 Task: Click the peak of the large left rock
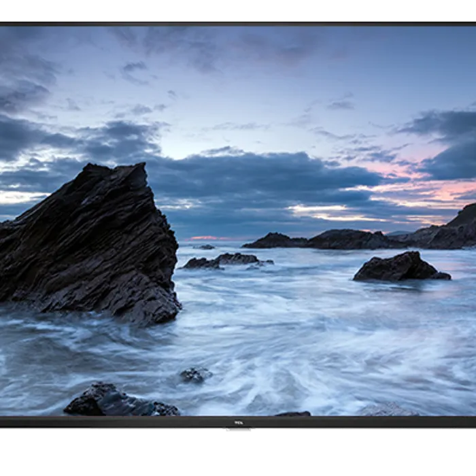(x=139, y=166)
